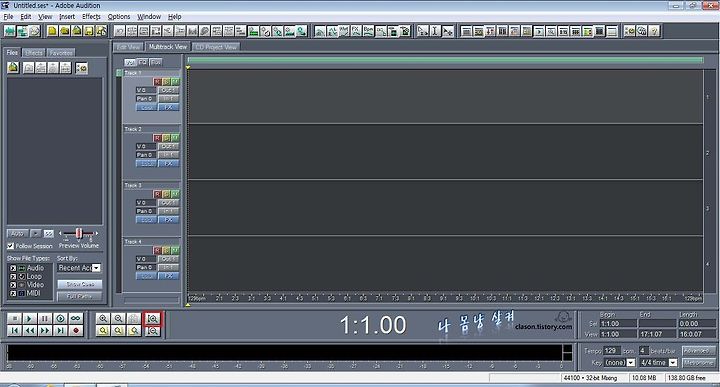Click the Metronome button
The height and width of the screenshot is (387, 720).
pyautogui.click(x=698, y=363)
